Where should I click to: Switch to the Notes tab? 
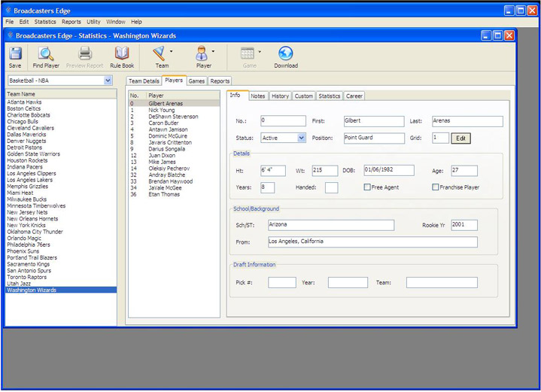point(258,96)
